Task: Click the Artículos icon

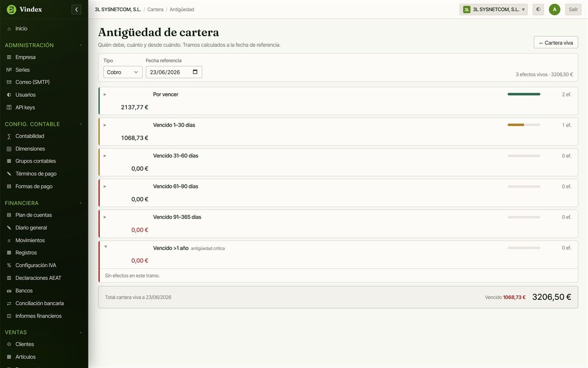Action: pyautogui.click(x=9, y=357)
